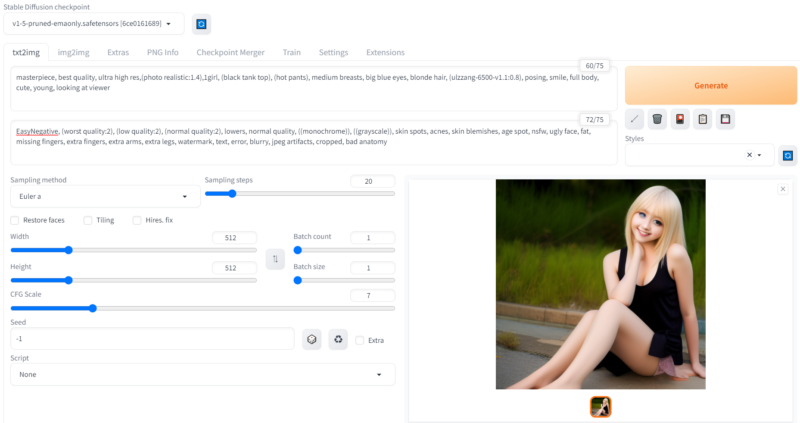Viewport: 800px width, 423px height.
Task: Clear the prompt with the trash icon
Action: [x=657, y=119]
